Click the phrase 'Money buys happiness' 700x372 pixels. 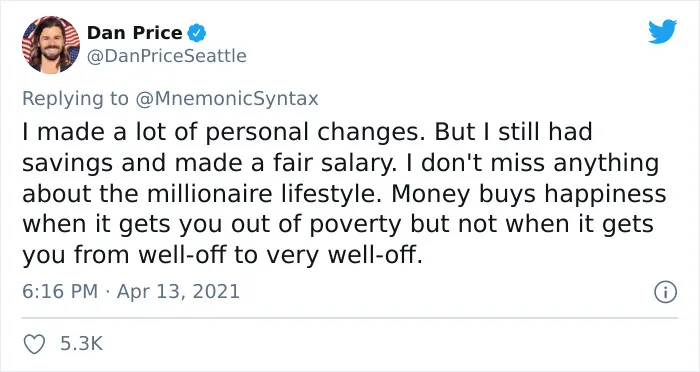[529, 194]
